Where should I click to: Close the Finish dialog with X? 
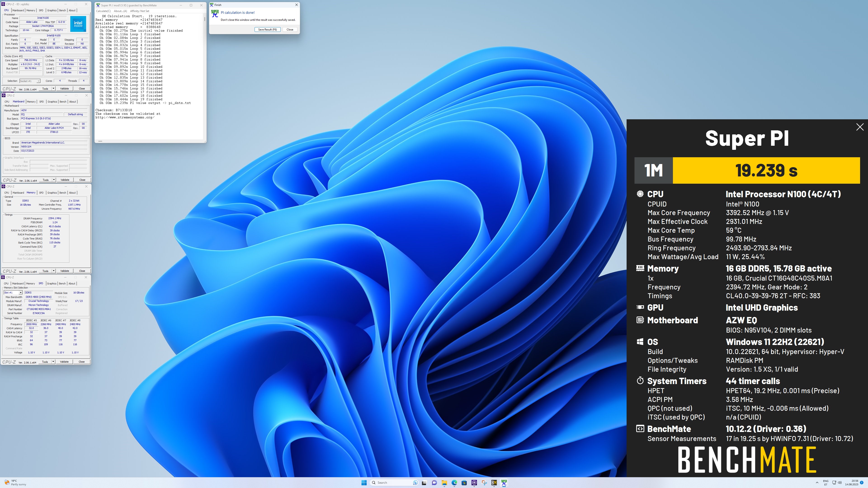point(296,5)
